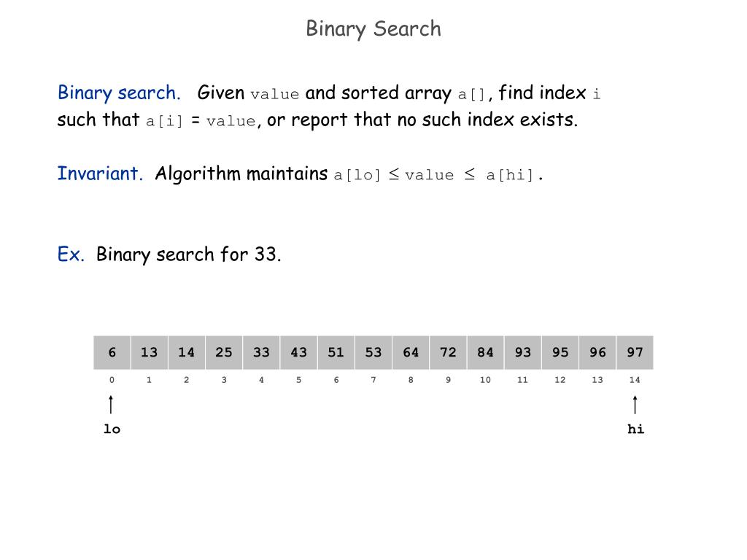Click the index label 10 below array
This screenshot has height=560, width=747.
pyautogui.click(x=485, y=379)
